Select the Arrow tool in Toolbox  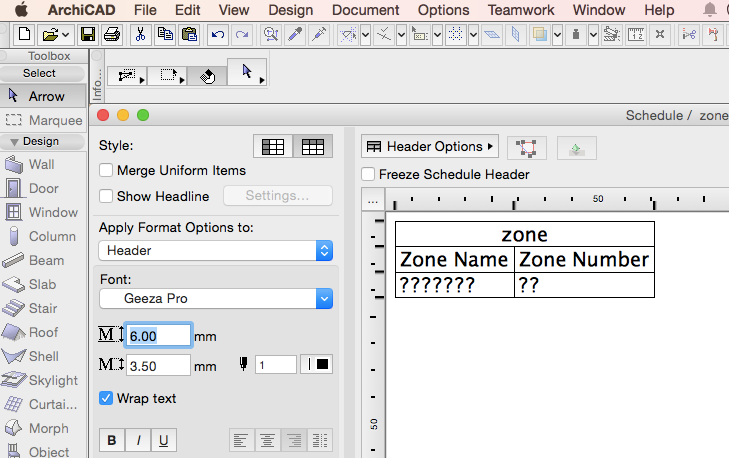pos(43,96)
